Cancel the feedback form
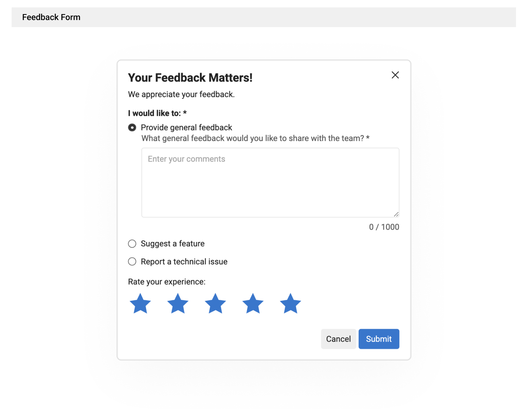 [x=338, y=339]
